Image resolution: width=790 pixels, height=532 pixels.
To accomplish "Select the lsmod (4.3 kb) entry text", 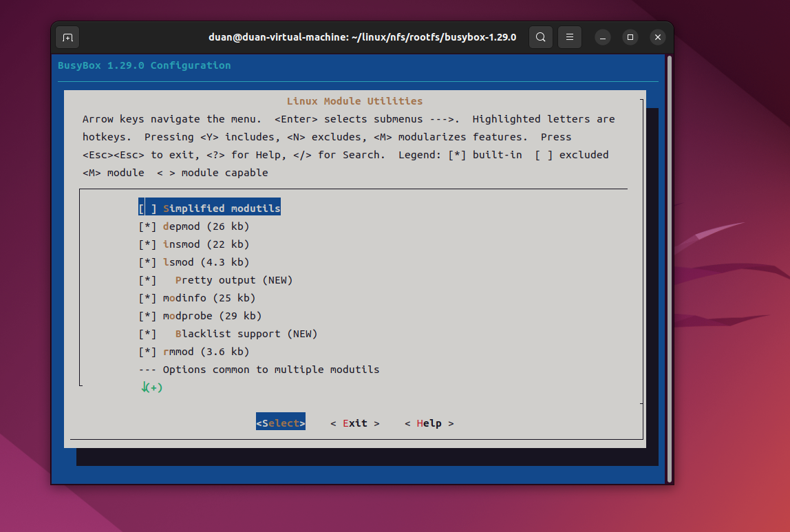I will click(206, 262).
